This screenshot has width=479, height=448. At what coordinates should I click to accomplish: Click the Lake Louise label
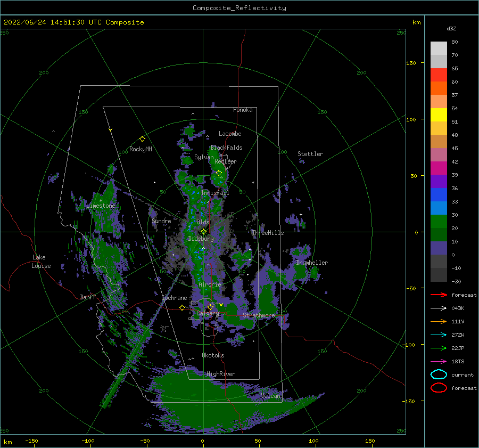tap(41, 262)
